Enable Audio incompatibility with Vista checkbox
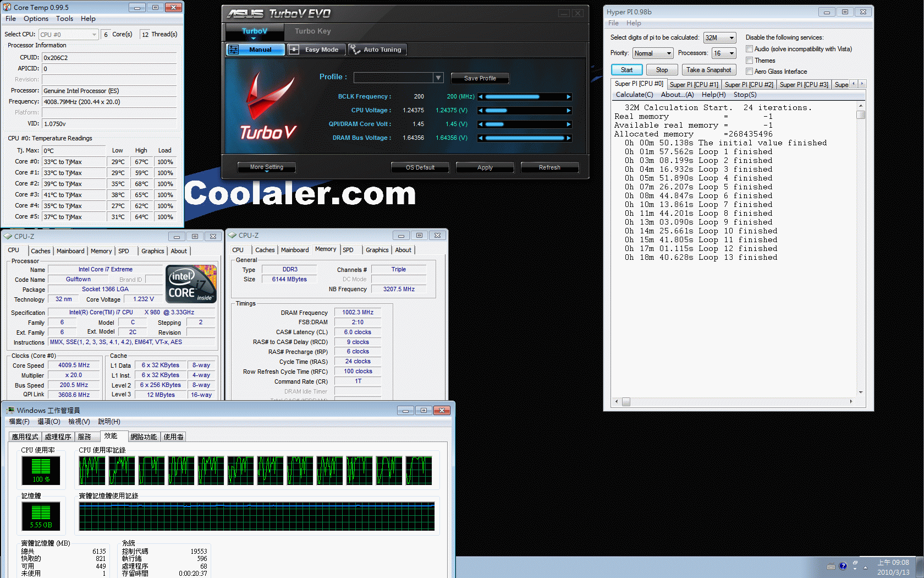The width and height of the screenshot is (924, 578). coord(749,49)
